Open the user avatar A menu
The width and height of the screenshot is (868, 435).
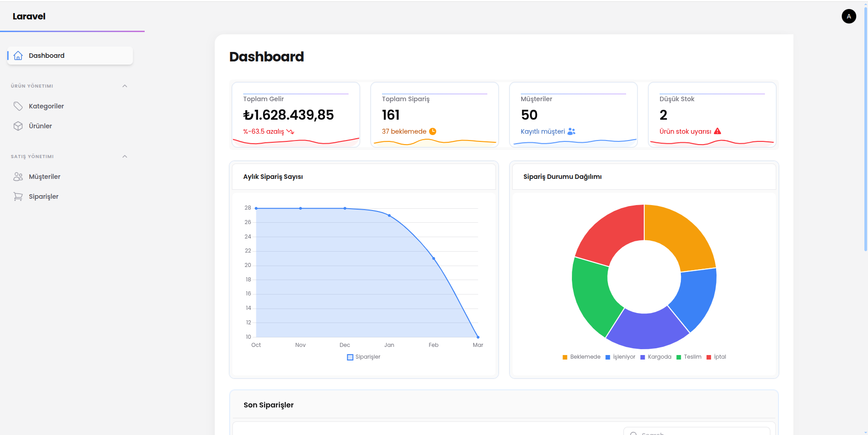click(849, 16)
